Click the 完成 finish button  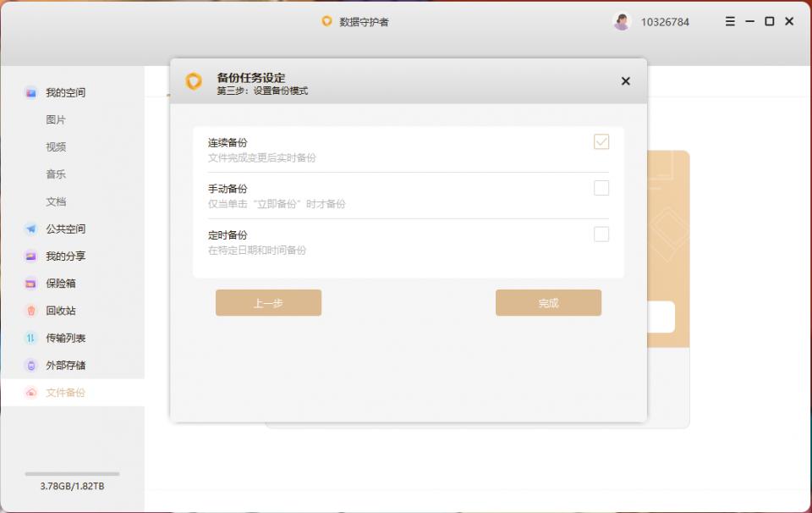click(548, 302)
